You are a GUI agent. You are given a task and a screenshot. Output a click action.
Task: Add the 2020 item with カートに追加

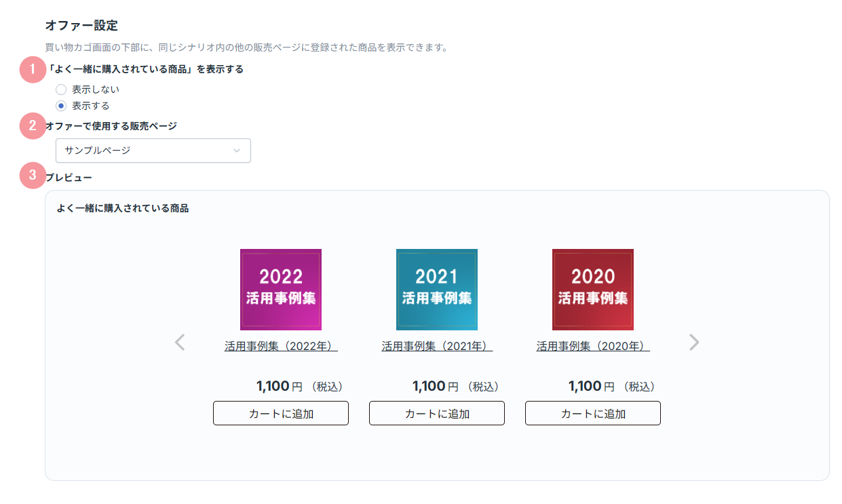(593, 413)
